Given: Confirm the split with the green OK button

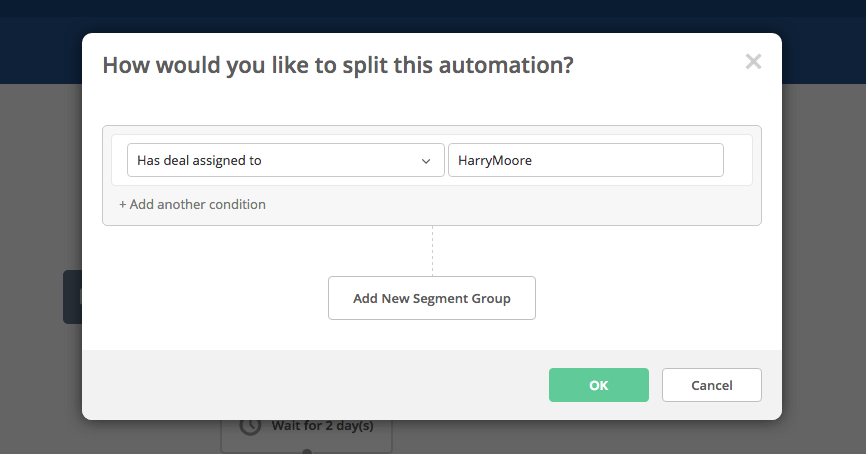Looking at the screenshot, I should [599, 385].
